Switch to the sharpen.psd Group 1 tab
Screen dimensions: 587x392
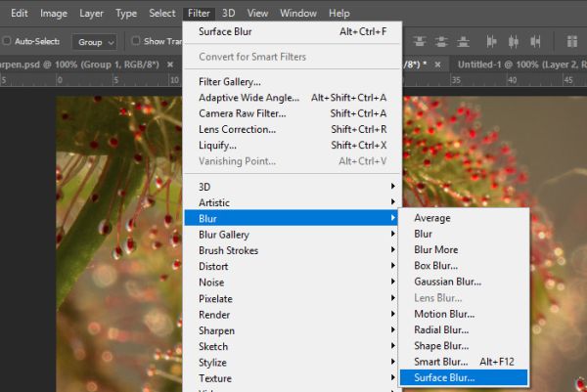80,65
